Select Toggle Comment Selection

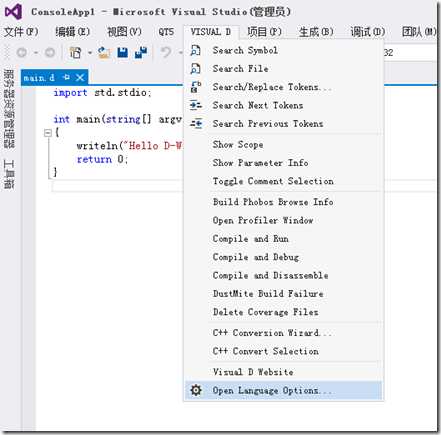[283, 181]
